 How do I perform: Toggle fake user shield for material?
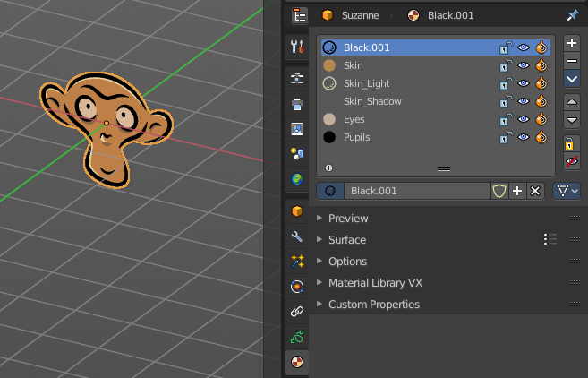(x=499, y=191)
